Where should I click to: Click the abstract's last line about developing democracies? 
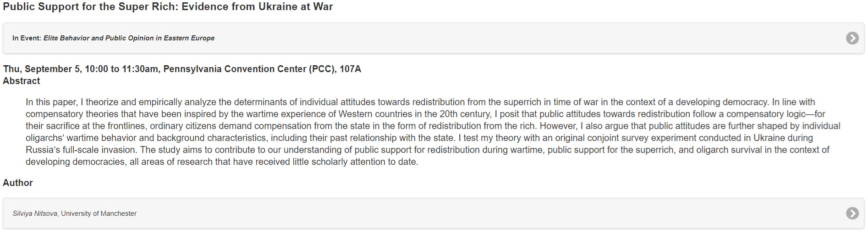click(x=222, y=162)
